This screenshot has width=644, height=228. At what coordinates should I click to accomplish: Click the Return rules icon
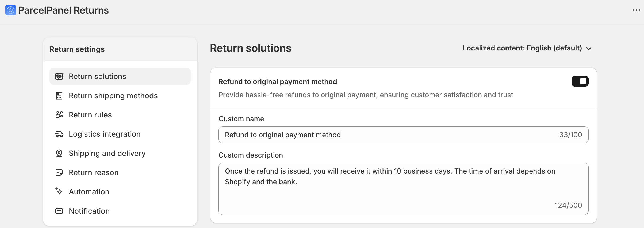[x=59, y=115]
